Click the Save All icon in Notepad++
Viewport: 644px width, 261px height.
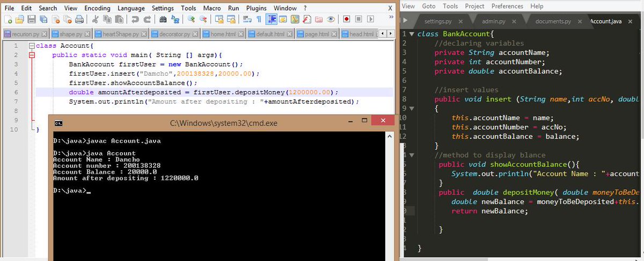43,19
